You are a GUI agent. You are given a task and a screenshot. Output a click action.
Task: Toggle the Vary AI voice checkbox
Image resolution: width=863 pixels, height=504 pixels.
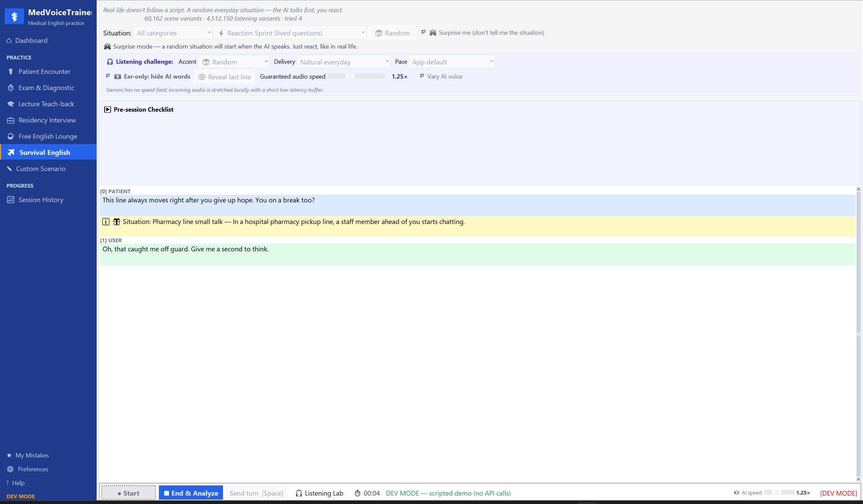(422, 76)
